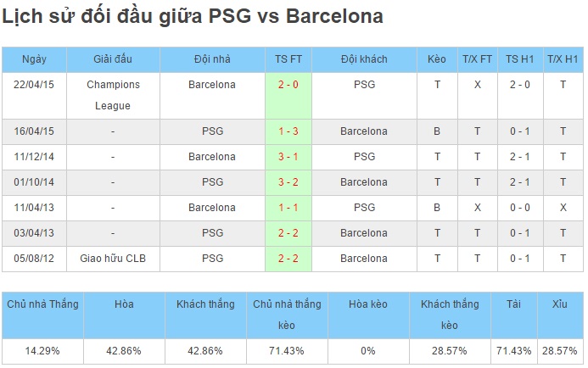Select the TS FT column header
Image resolution: width=588 pixels, height=368 pixels.
tap(288, 59)
